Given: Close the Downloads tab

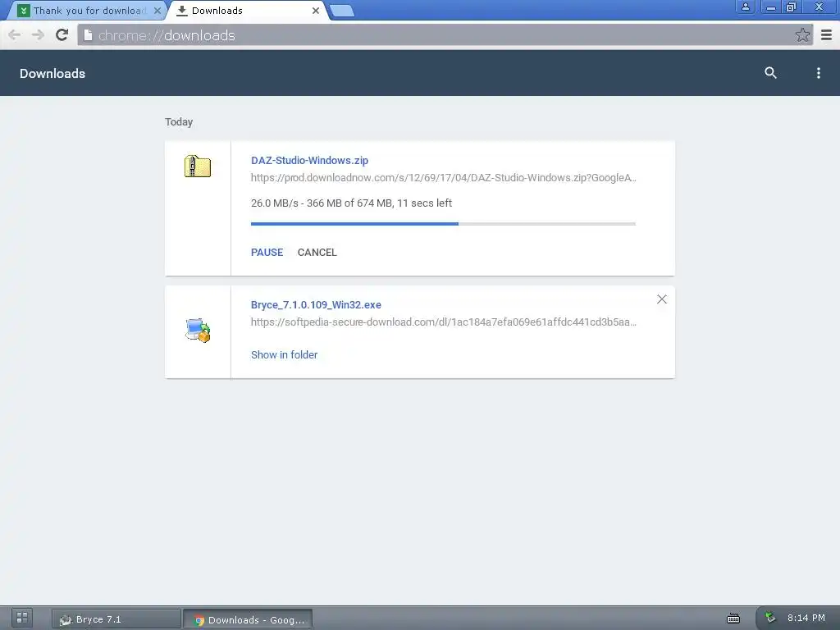Looking at the screenshot, I should 316,11.
